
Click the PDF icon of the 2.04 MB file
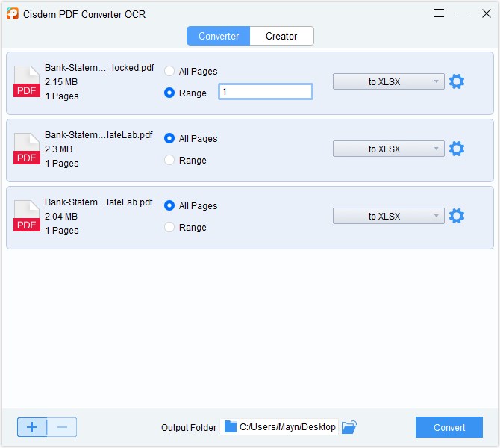coord(26,216)
